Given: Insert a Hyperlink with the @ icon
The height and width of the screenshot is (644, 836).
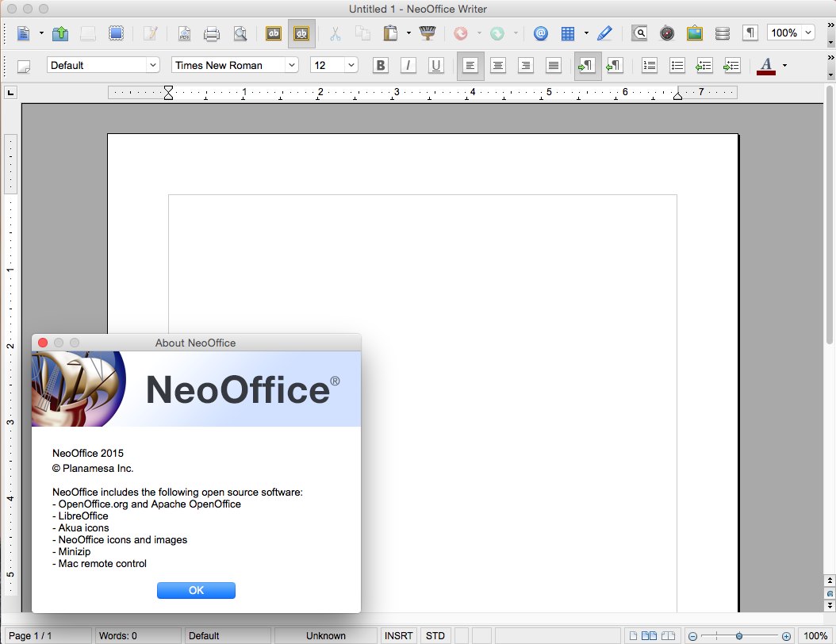Looking at the screenshot, I should [541, 33].
